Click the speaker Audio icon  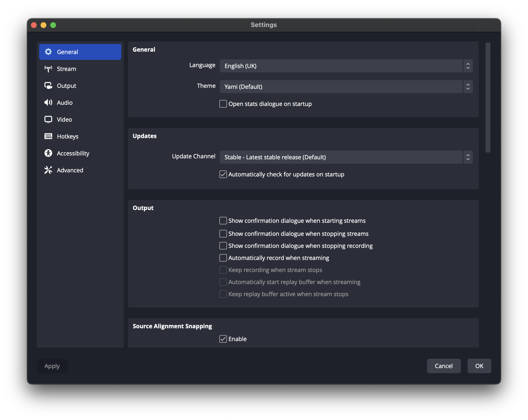click(x=48, y=103)
